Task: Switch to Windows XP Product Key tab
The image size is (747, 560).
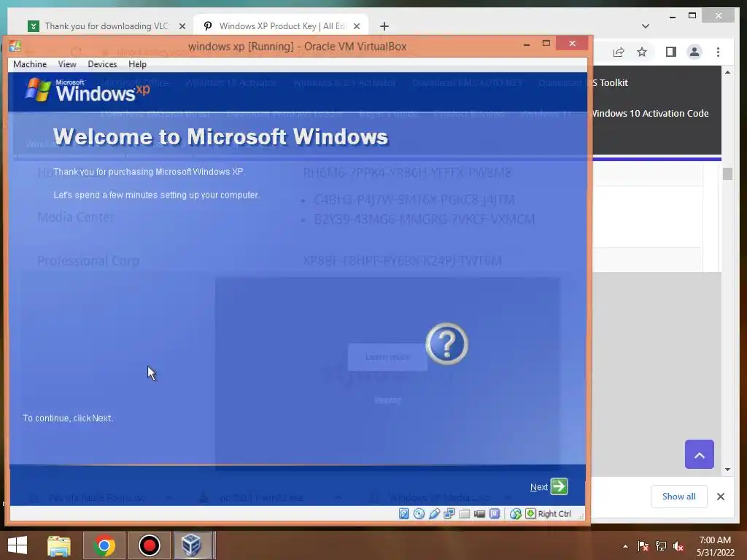Action: [281, 26]
